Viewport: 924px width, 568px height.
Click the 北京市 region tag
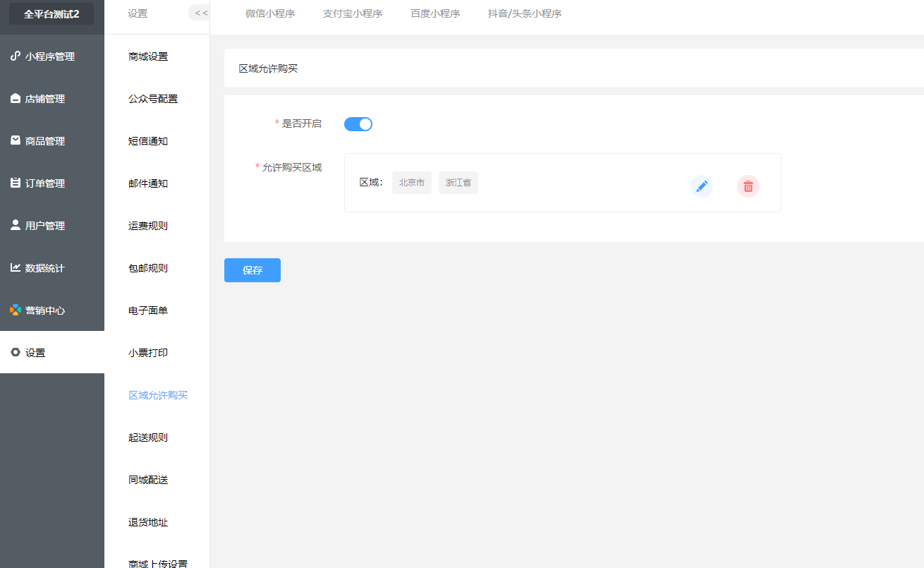pyautogui.click(x=411, y=183)
